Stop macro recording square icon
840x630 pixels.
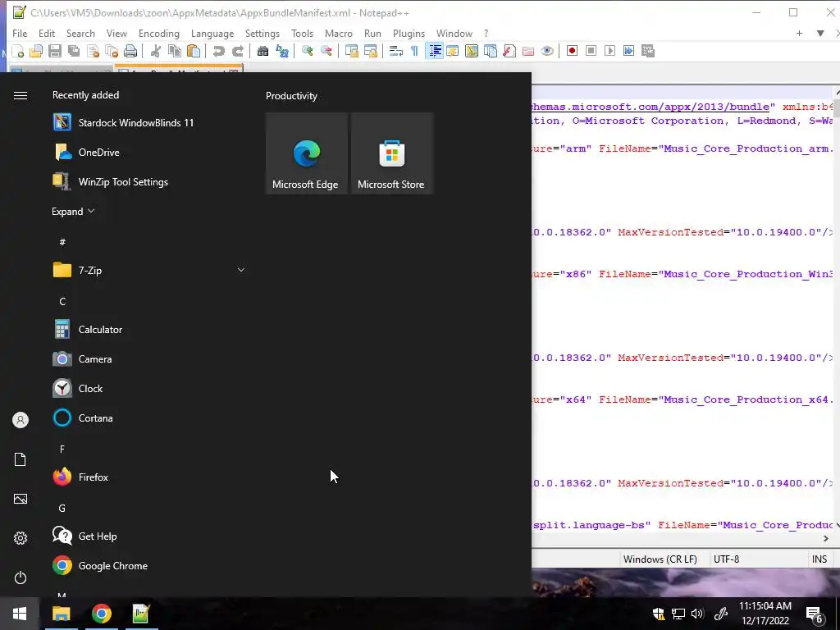coord(591,51)
